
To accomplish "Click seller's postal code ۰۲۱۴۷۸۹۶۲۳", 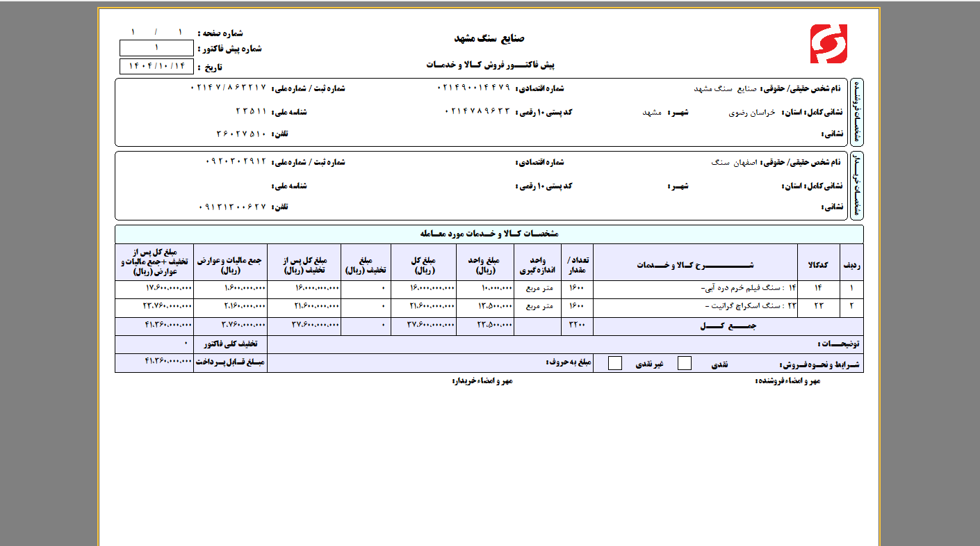I will click(477, 111).
